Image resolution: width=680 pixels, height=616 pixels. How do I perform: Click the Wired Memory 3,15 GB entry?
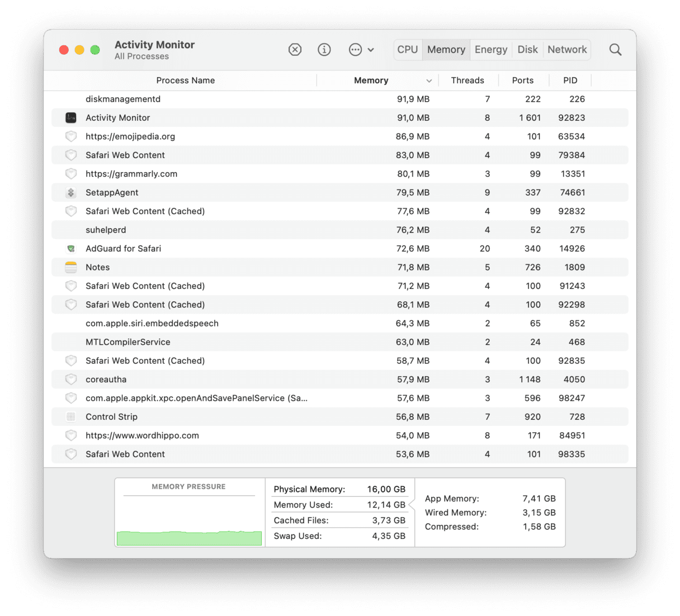point(490,513)
